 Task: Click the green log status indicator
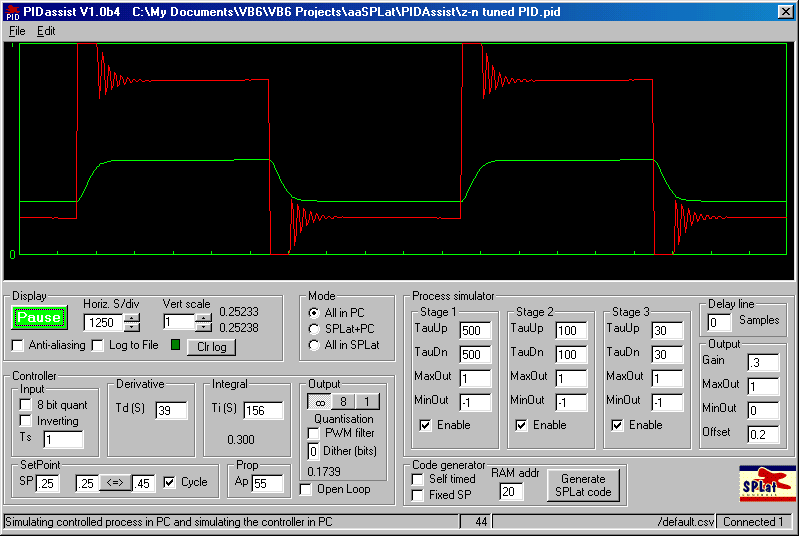tap(176, 346)
